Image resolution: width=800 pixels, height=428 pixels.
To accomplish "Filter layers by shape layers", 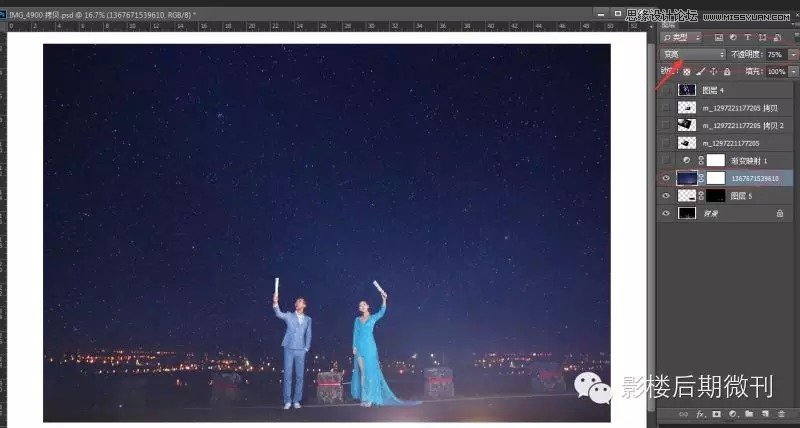I will 762,37.
